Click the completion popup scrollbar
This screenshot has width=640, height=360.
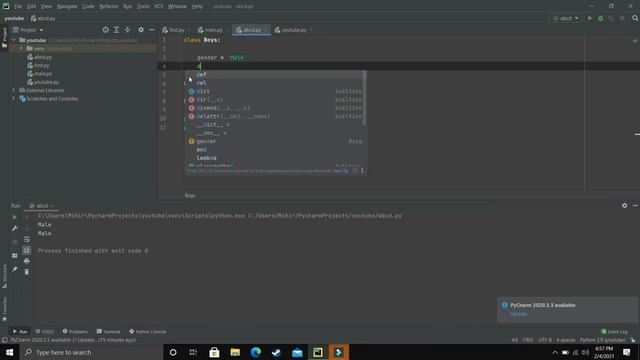pyautogui.click(x=364, y=98)
